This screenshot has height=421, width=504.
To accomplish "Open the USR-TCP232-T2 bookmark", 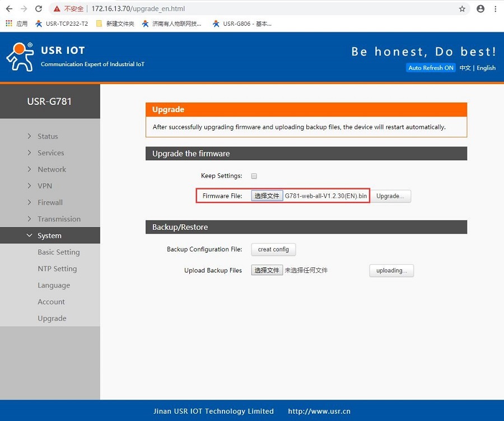I will coord(62,24).
